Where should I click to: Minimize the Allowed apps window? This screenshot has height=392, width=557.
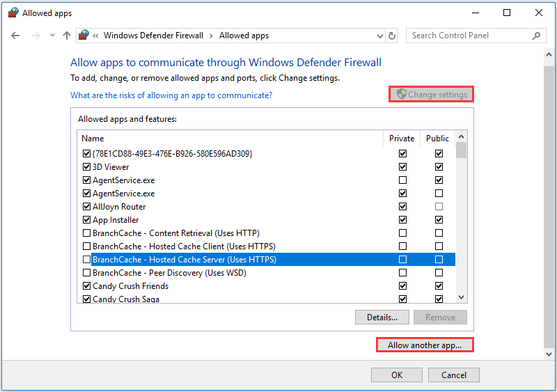tap(476, 13)
